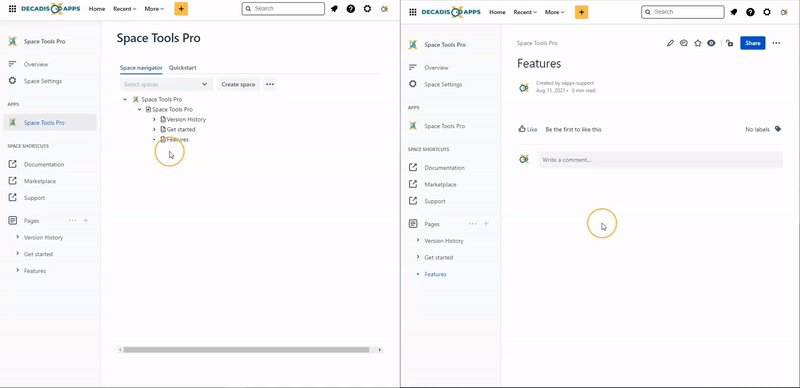Expand Version History in left sidebar Pages

pos(18,237)
